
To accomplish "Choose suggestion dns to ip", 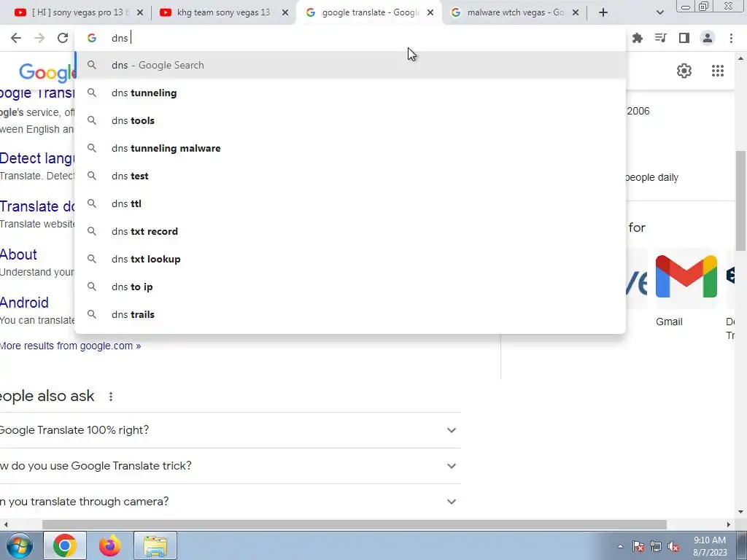I will point(350,287).
